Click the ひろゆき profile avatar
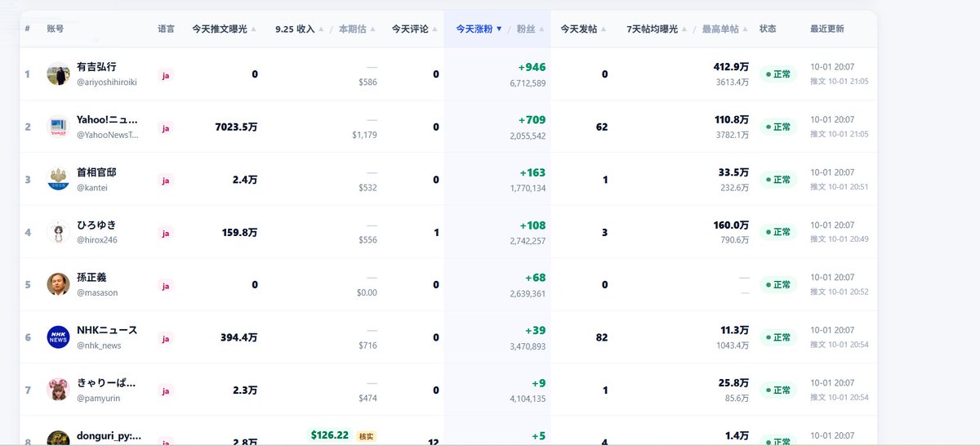The height and width of the screenshot is (446, 980). 58,232
